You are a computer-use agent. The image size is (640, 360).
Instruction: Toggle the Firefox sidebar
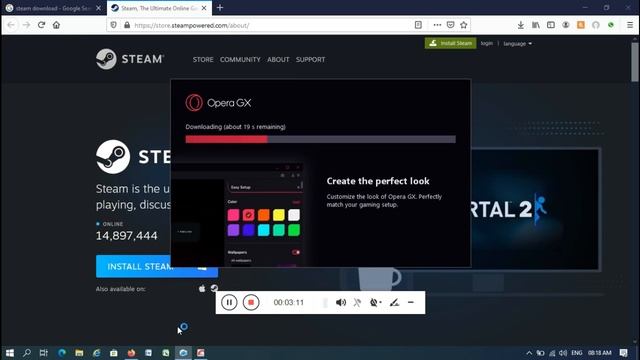(551, 25)
